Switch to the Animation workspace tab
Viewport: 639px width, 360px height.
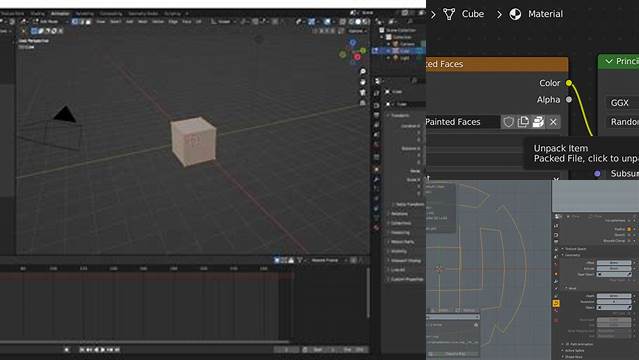coord(60,13)
